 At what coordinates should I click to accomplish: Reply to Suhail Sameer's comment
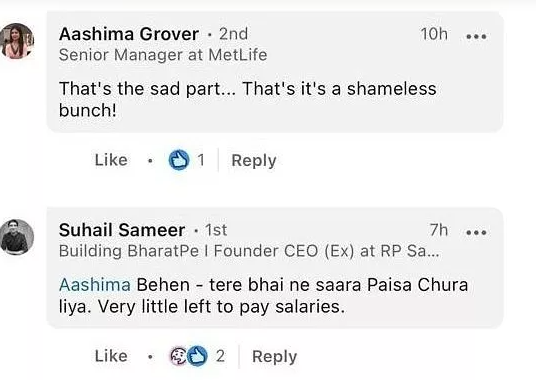click(274, 357)
